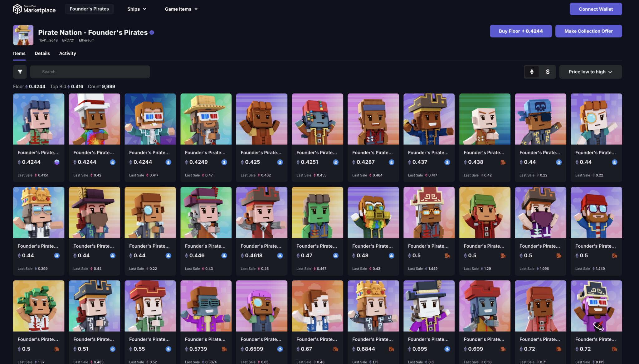The width and height of the screenshot is (639, 364).
Task: Click the orange marketplace icon on the 0.5739 listing
Action: pyautogui.click(x=224, y=349)
